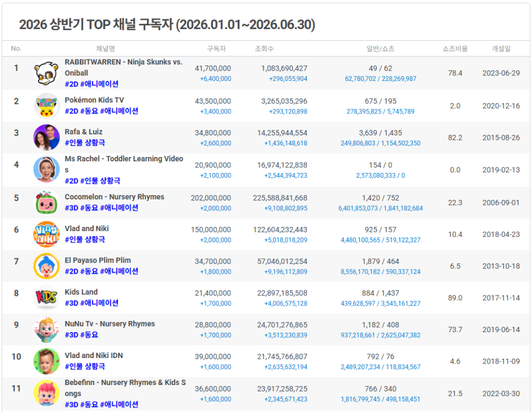
Task: Open Ms Rachel channel avatar
Action: [x=46, y=170]
